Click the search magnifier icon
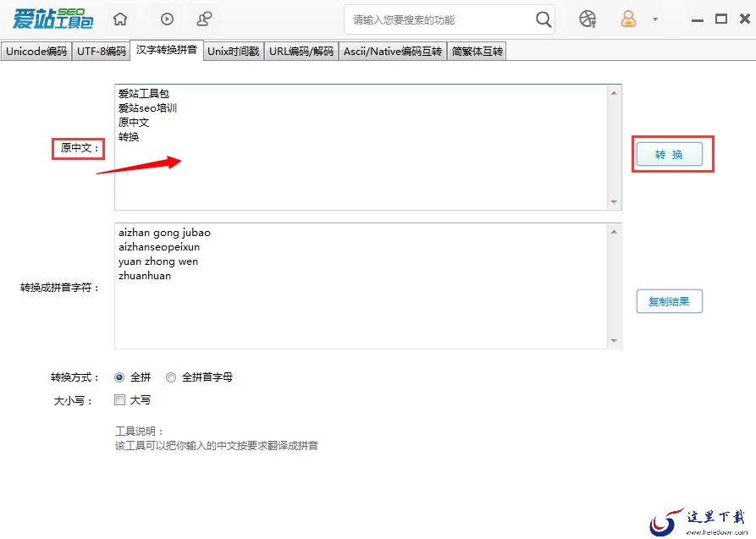Screen dimensions: 756x539 click(x=544, y=19)
